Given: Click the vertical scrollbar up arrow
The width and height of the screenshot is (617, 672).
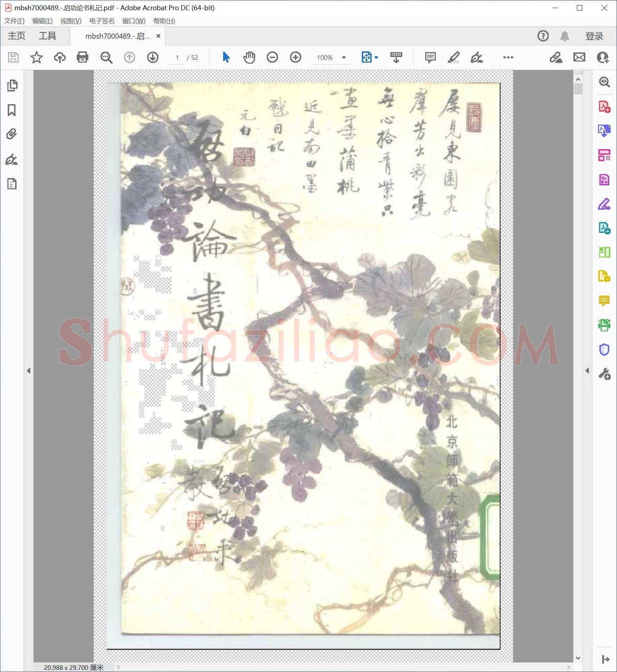Looking at the screenshot, I should click(578, 80).
